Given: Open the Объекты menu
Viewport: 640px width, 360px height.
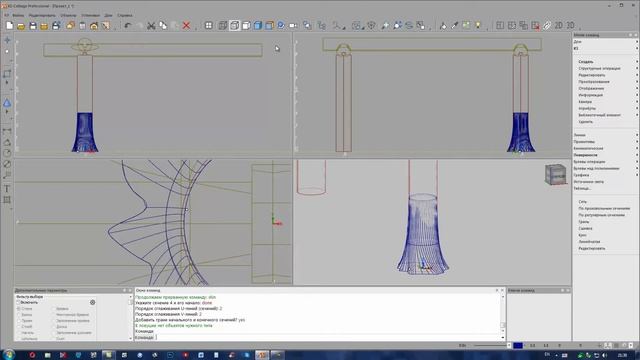Looking at the screenshot, I should point(68,16).
